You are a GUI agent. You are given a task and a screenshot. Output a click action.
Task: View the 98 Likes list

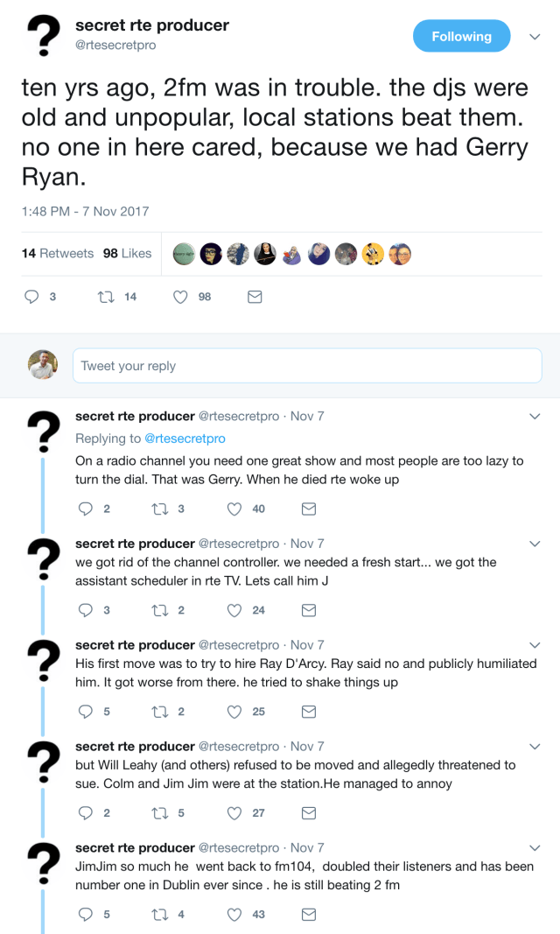(x=127, y=254)
